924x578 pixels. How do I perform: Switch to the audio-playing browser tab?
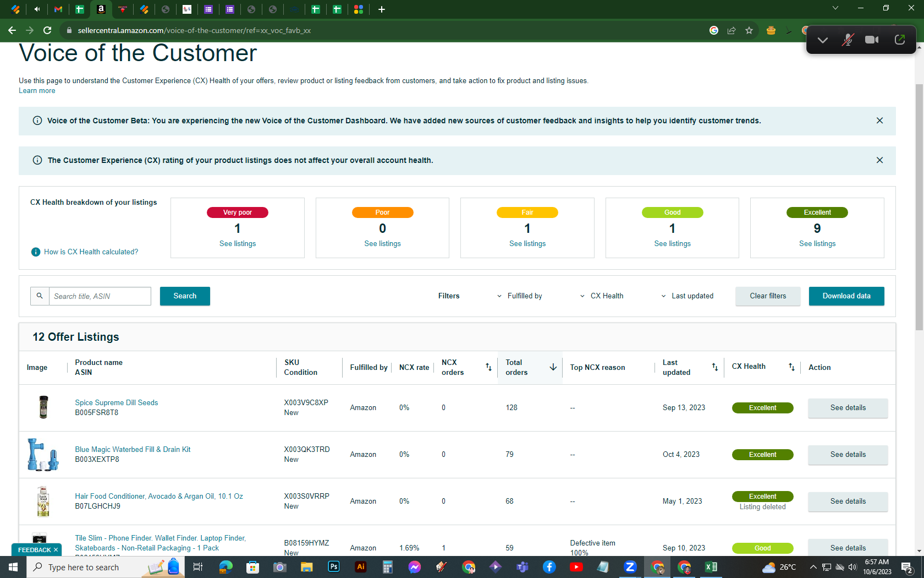pos(37,9)
